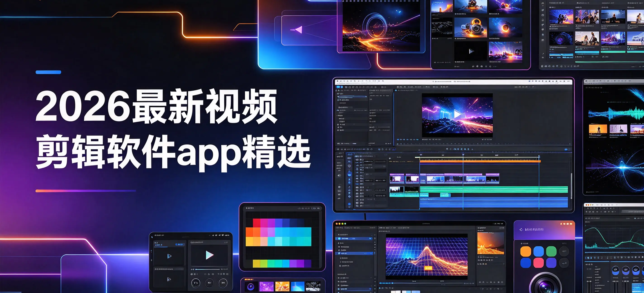This screenshot has width=644, height=293.
Task: Select the green audio track in the main timeline
Action: (x=494, y=190)
